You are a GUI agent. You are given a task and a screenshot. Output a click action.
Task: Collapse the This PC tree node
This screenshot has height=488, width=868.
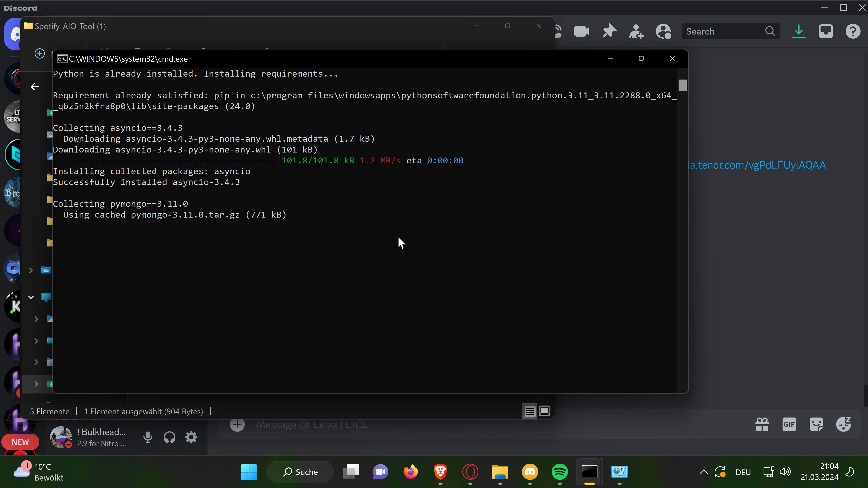coord(31,297)
